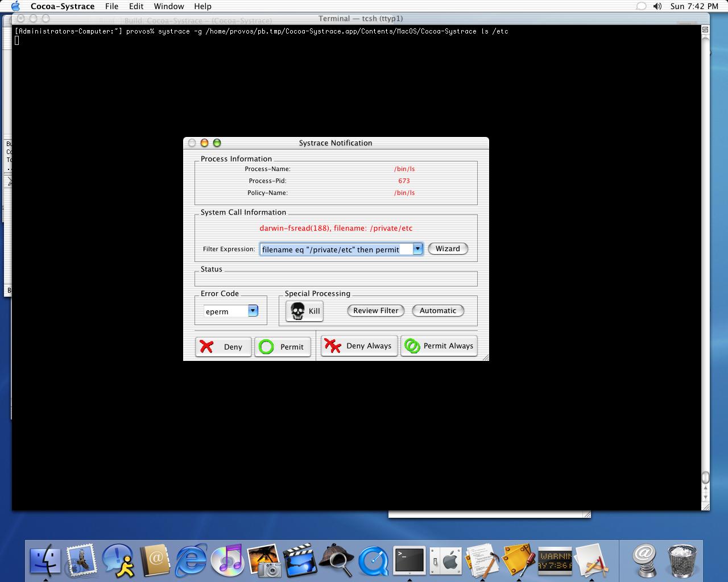This screenshot has width=728, height=582.
Task: Open the Window menu
Action: [x=169, y=6]
